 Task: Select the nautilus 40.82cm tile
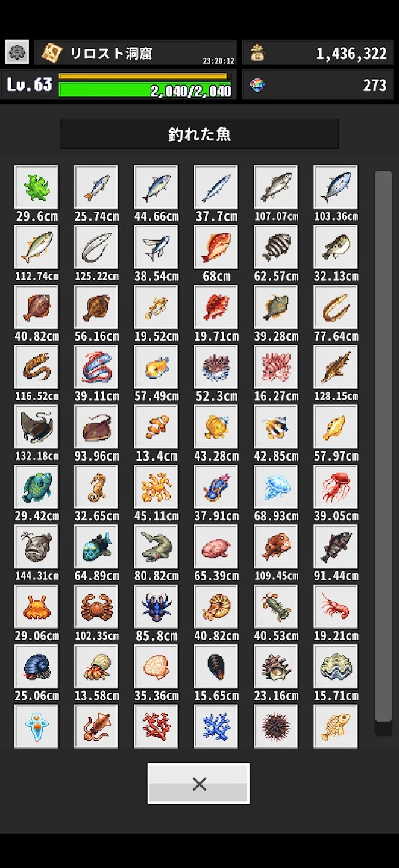click(x=216, y=606)
